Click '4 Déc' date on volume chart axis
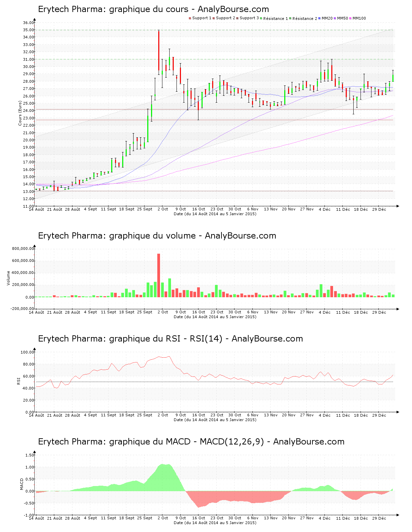 tap(325, 312)
